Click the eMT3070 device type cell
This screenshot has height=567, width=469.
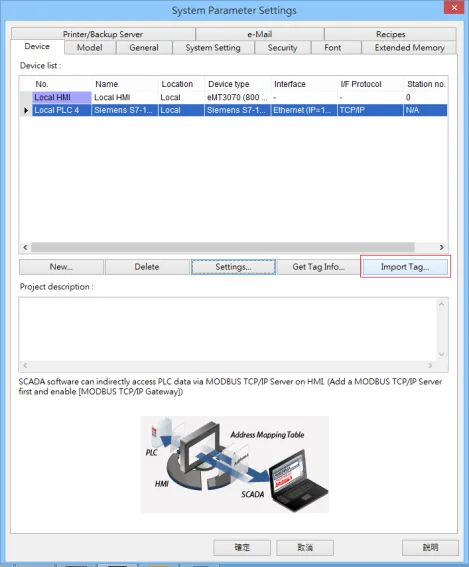[238, 97]
